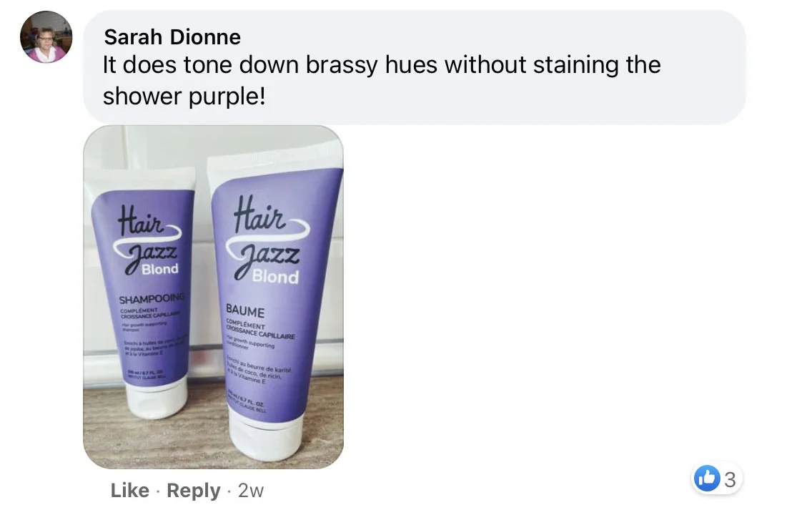Image resolution: width=812 pixels, height=510 pixels.
Task: Click the Hair Jazz logo on shampoo tube
Action: 148,239
